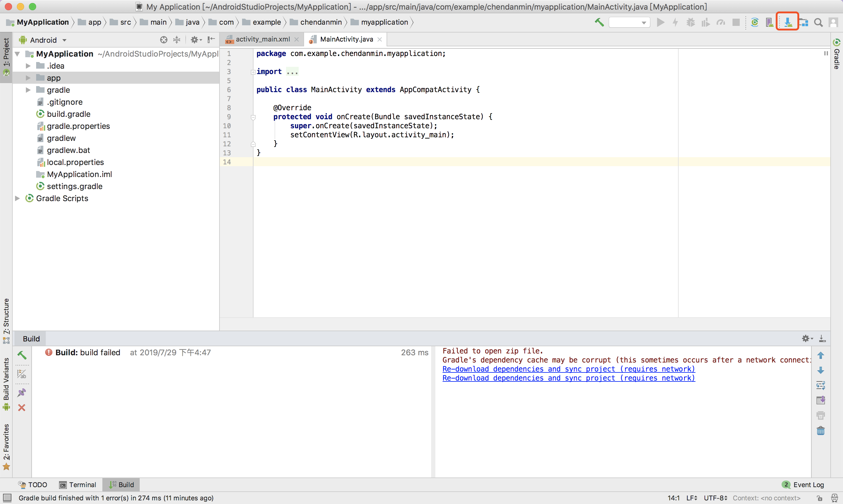Close the activity_main.xml tab

296,39
